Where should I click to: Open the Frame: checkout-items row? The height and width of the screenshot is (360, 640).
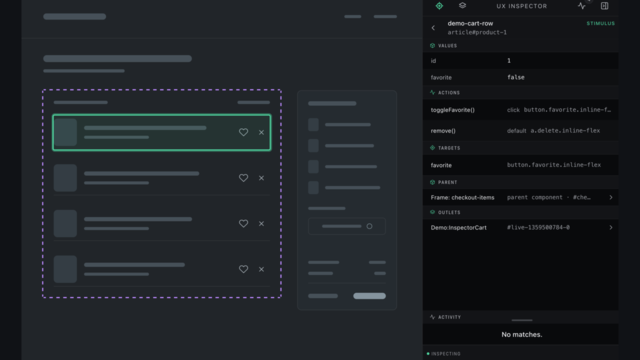pyautogui.click(x=520, y=198)
